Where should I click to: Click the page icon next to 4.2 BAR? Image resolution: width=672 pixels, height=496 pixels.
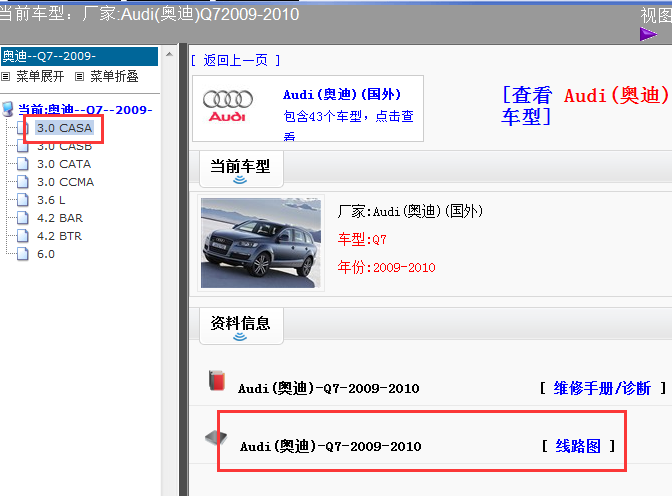click(23, 218)
